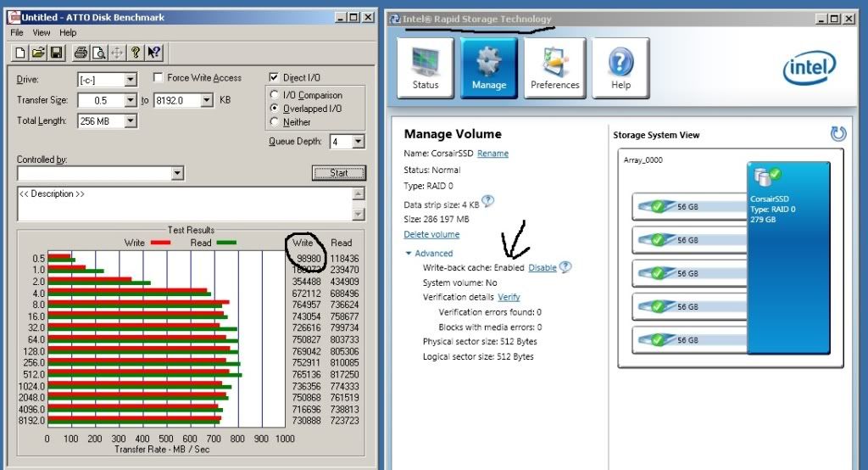Refresh the Storage System View
868x470 pixels.
pyautogui.click(x=838, y=133)
